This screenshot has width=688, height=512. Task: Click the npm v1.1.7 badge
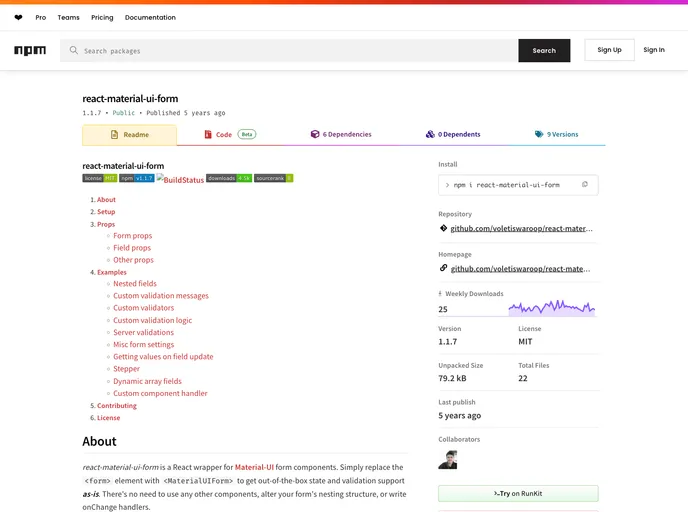coord(136,178)
